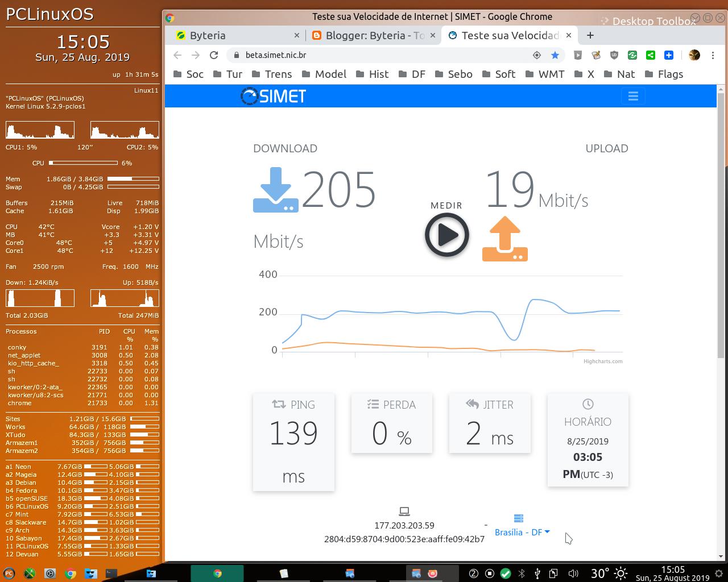Open the Brasília - DF server dropdown
This screenshot has width=728, height=582.
[x=522, y=532]
